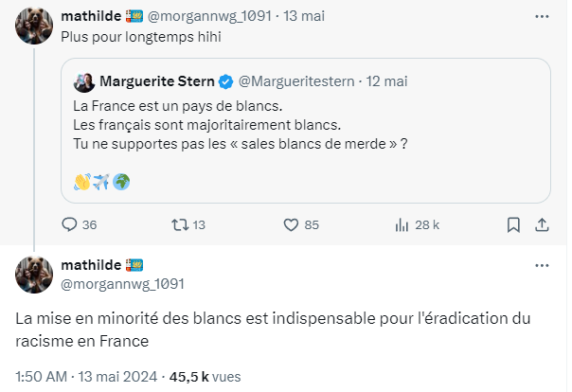This screenshot has width=572, height=392.
Task: Reply to the first mathilde tweet
Action: pyautogui.click(x=69, y=225)
